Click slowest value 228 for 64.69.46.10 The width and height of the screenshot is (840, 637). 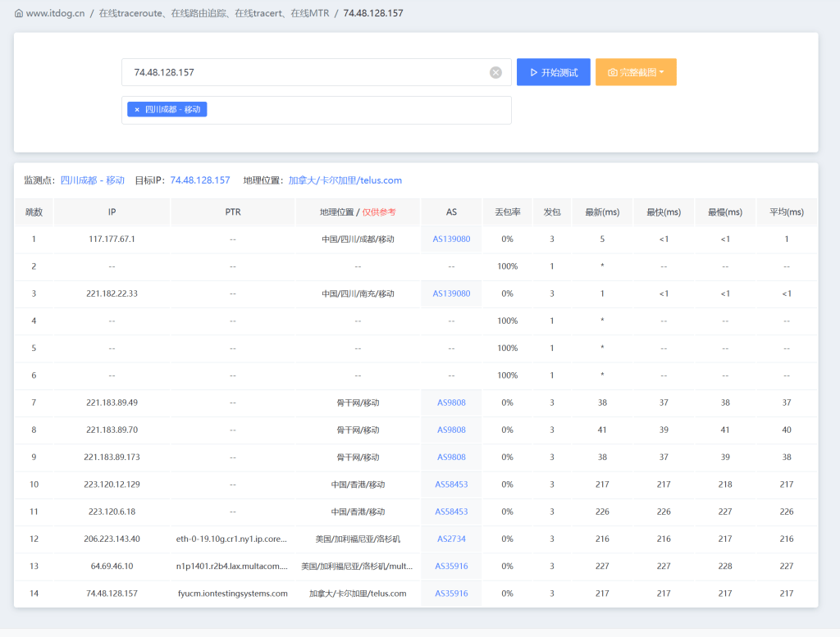coord(725,566)
